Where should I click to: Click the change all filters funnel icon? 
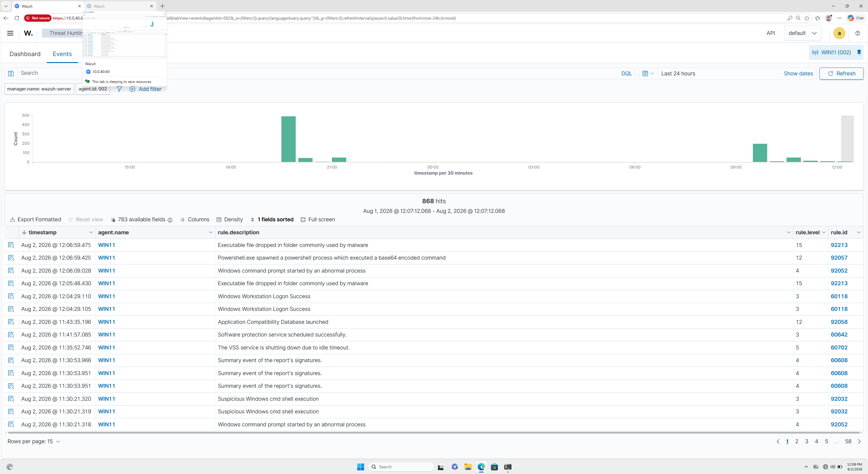click(x=119, y=89)
